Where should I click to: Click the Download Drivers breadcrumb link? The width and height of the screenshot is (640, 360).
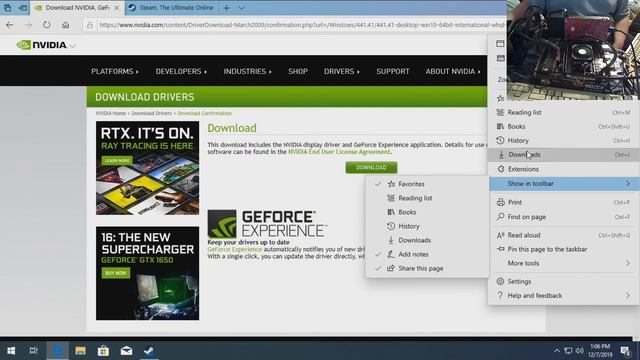151,113
